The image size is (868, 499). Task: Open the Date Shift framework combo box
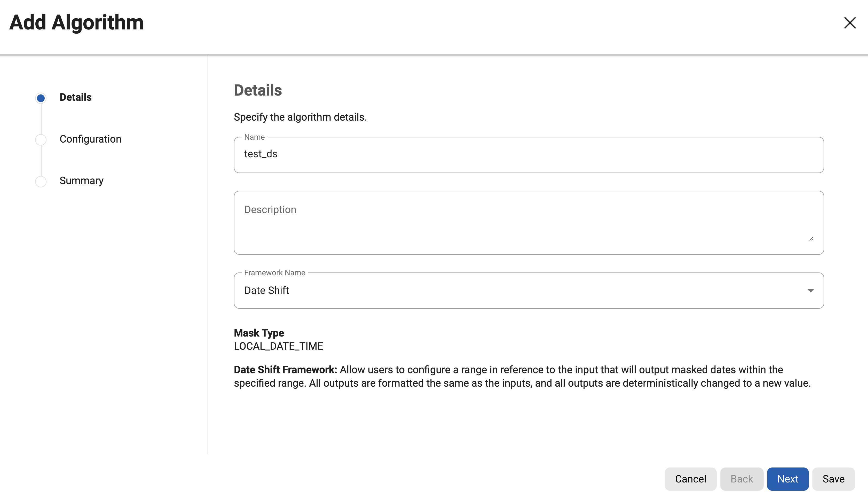click(514, 291)
